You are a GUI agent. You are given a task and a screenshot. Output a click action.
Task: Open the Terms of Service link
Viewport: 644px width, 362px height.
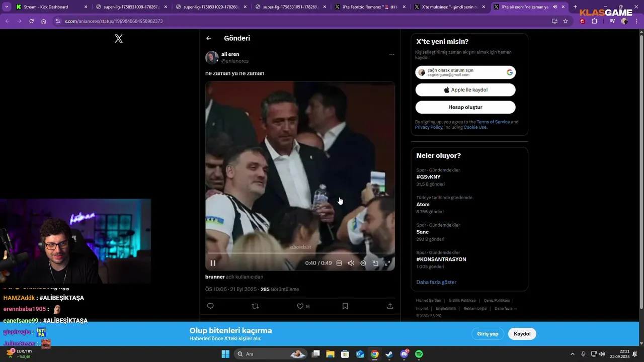(493, 122)
